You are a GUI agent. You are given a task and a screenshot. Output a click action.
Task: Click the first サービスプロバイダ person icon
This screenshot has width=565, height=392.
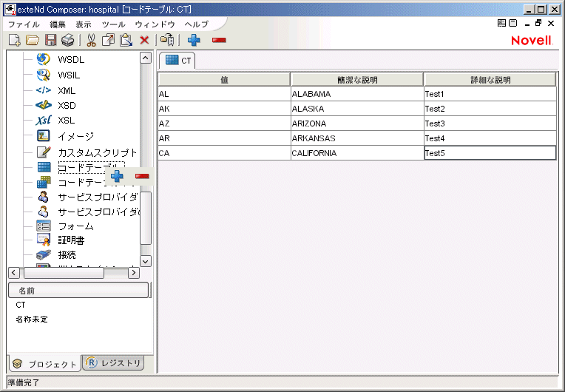[43, 197]
